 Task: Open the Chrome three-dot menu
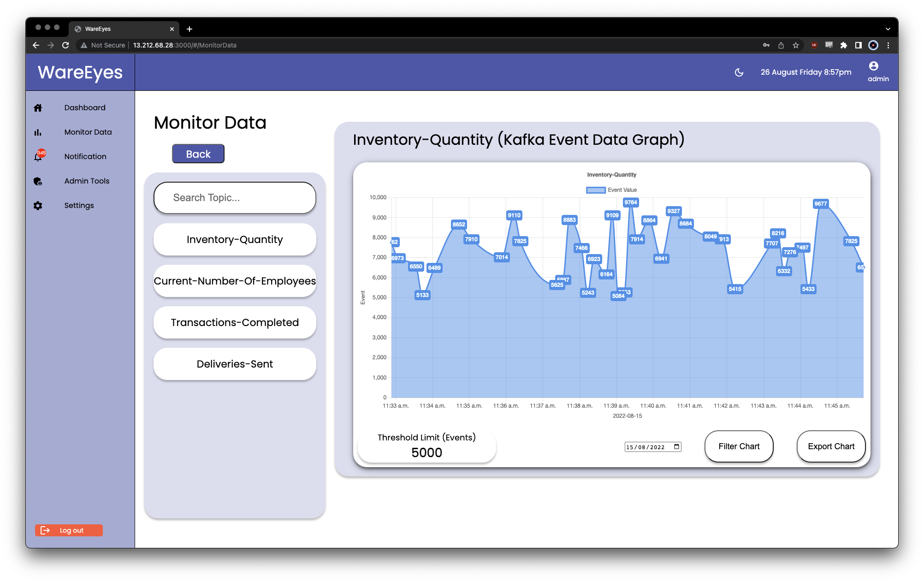[x=888, y=45]
